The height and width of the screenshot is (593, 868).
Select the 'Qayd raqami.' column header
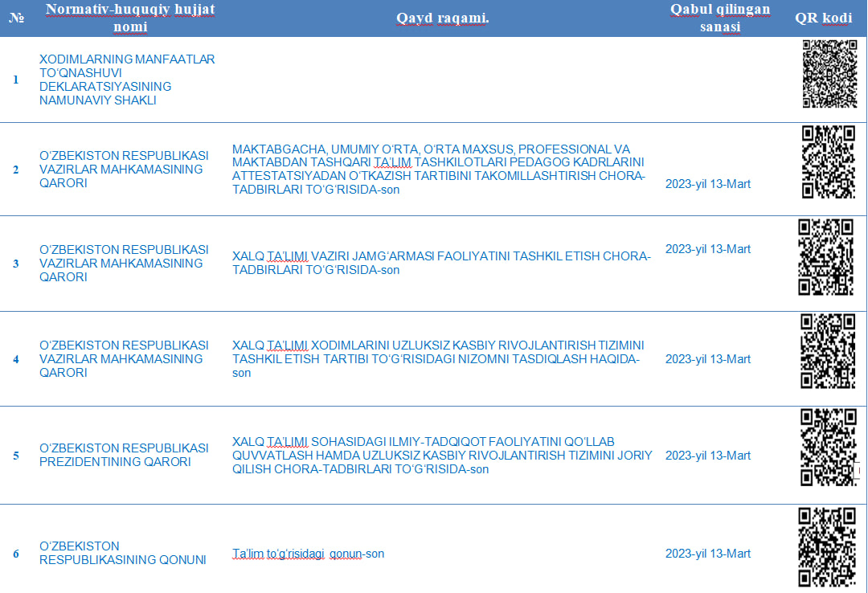pyautogui.click(x=443, y=18)
